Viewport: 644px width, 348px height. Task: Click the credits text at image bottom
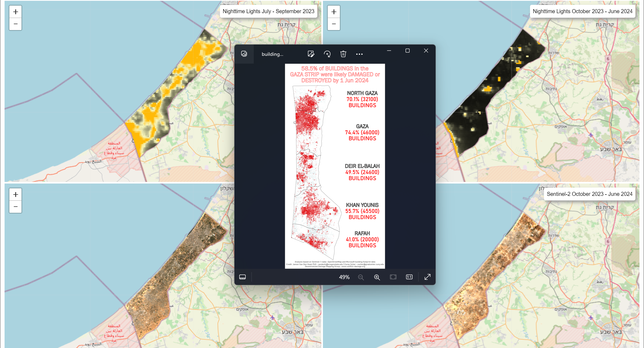coord(335,264)
